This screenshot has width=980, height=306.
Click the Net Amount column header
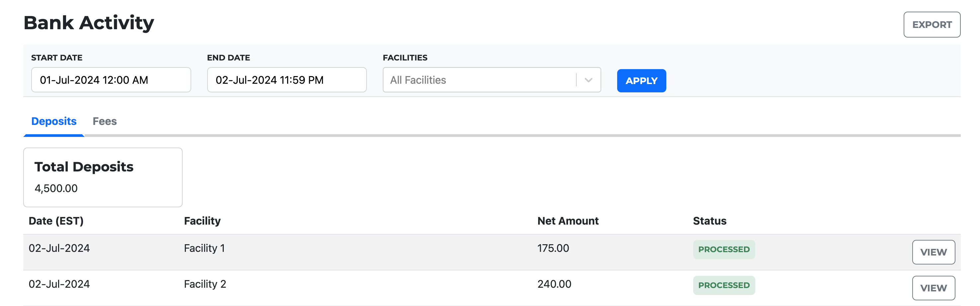568,221
